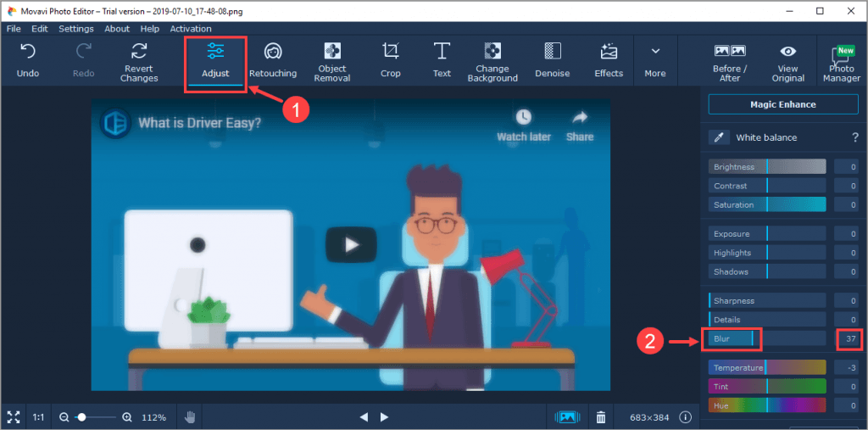Revert Changes to the photo
Viewport: 868px width, 430px height.
click(x=139, y=61)
